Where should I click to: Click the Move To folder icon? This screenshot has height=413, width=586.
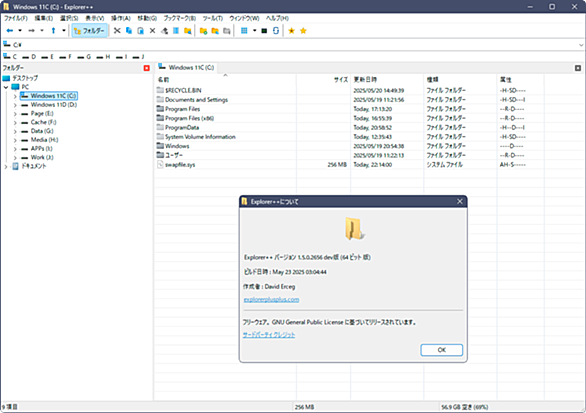tap(227, 31)
